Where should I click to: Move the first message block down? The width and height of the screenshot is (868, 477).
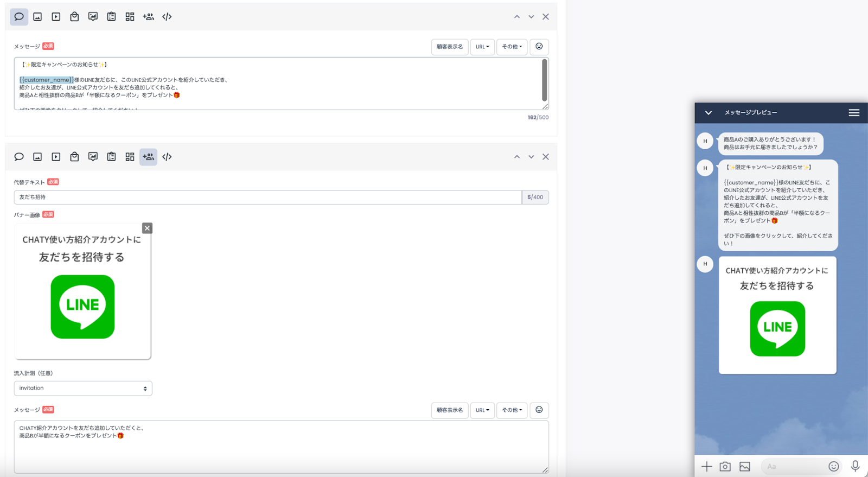coord(531,17)
